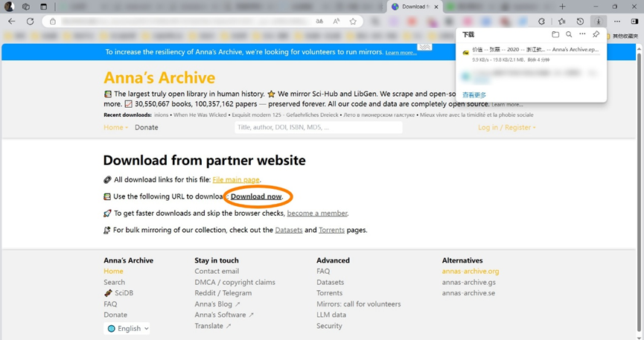The height and width of the screenshot is (340, 644).
Task: Collapse the blue banner with the chevron toggle
Action: pyautogui.click(x=424, y=47)
